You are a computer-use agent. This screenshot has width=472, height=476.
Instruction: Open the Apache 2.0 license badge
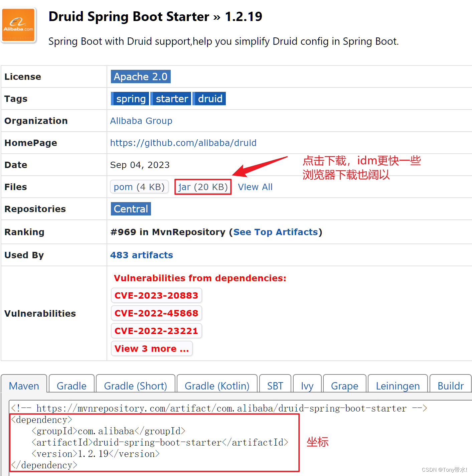click(x=141, y=76)
